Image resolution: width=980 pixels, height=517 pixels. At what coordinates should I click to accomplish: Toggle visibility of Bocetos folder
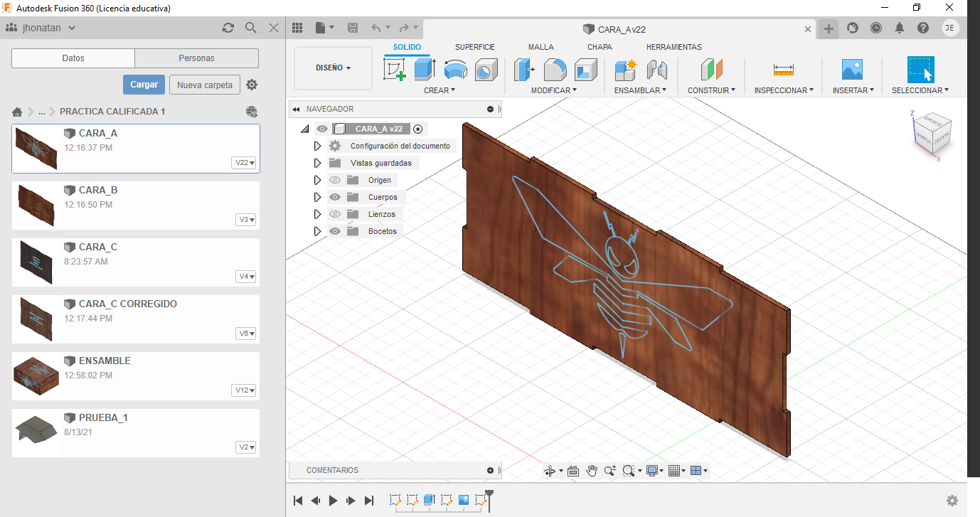(x=335, y=231)
